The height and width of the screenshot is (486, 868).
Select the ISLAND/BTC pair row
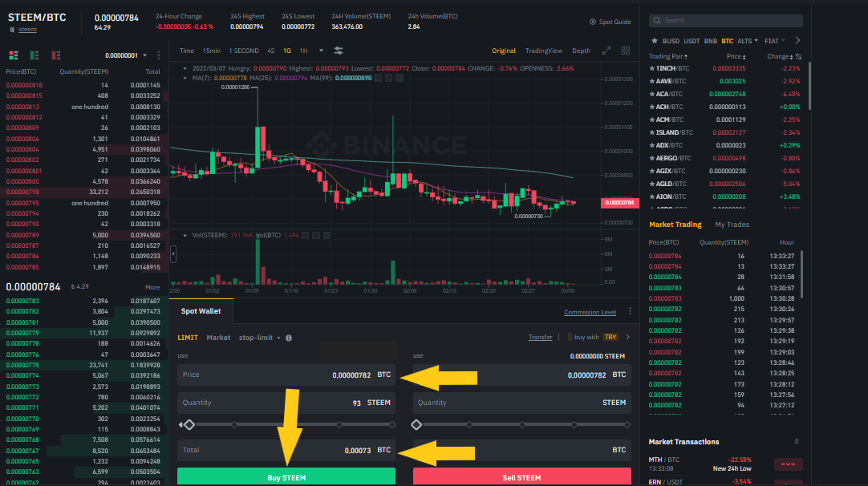tap(725, 133)
